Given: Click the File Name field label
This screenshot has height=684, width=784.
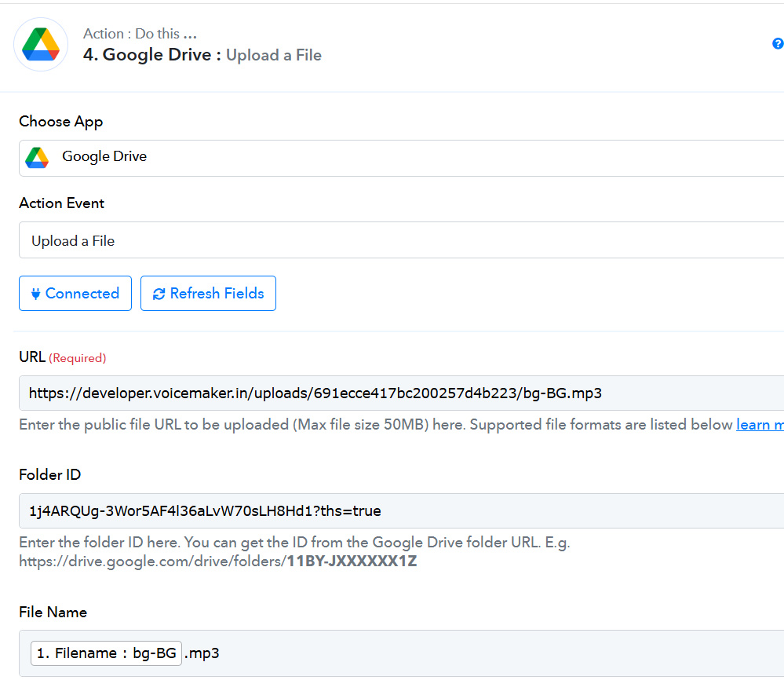Looking at the screenshot, I should [53, 612].
